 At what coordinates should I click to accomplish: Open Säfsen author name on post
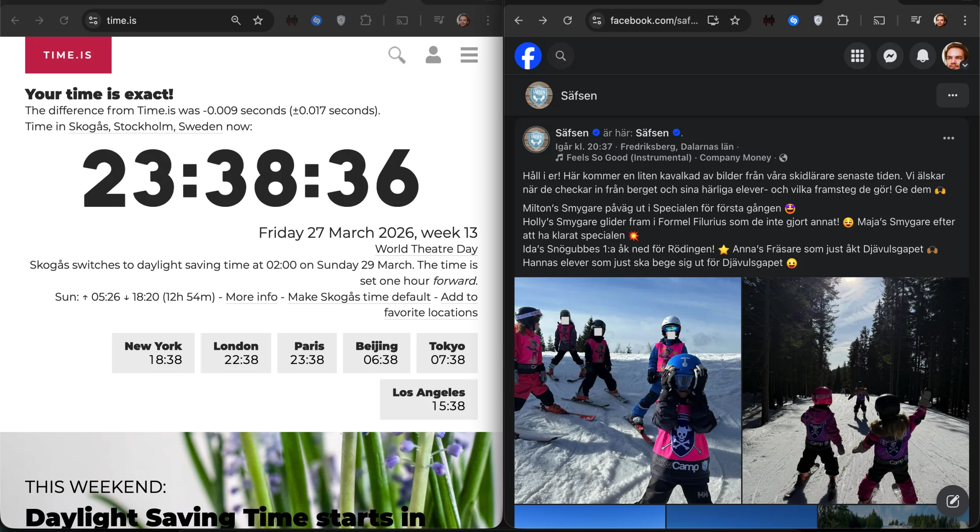click(572, 133)
